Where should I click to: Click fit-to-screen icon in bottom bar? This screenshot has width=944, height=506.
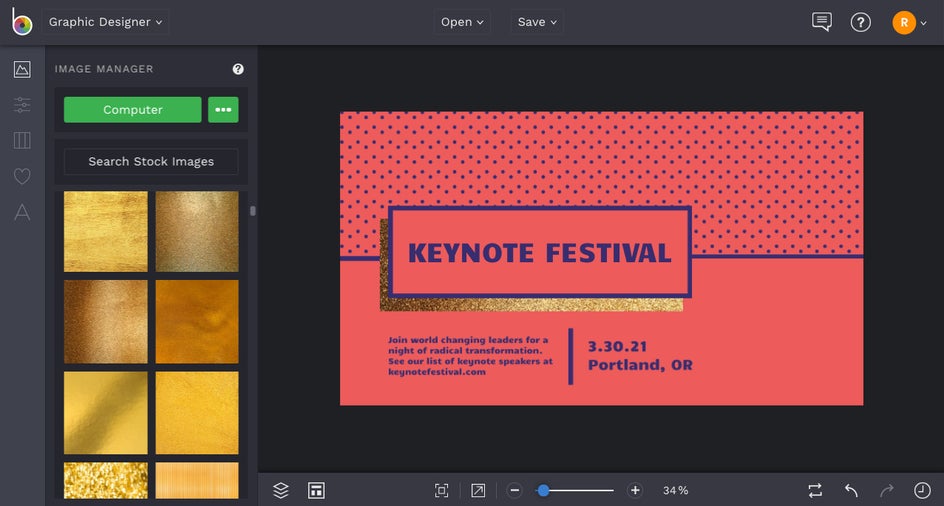point(441,490)
